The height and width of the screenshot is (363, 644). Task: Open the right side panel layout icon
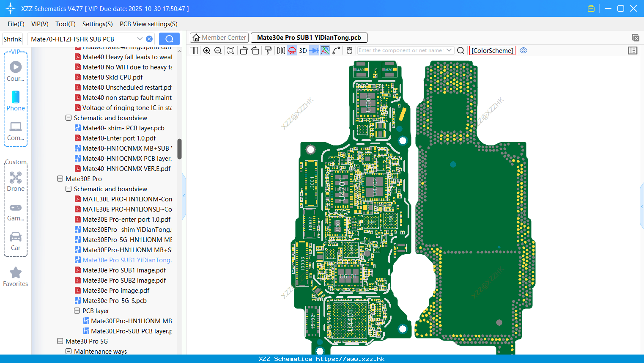click(x=633, y=50)
